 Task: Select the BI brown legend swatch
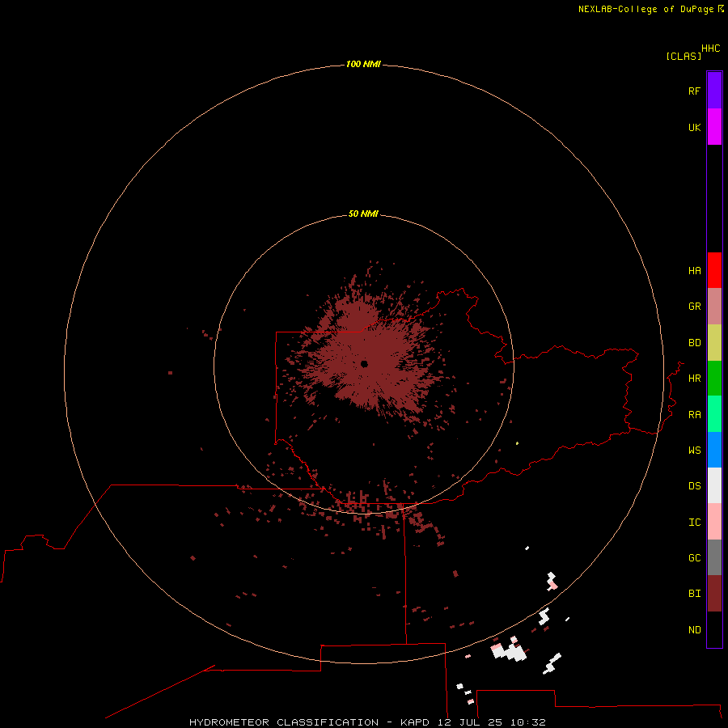pos(714,594)
